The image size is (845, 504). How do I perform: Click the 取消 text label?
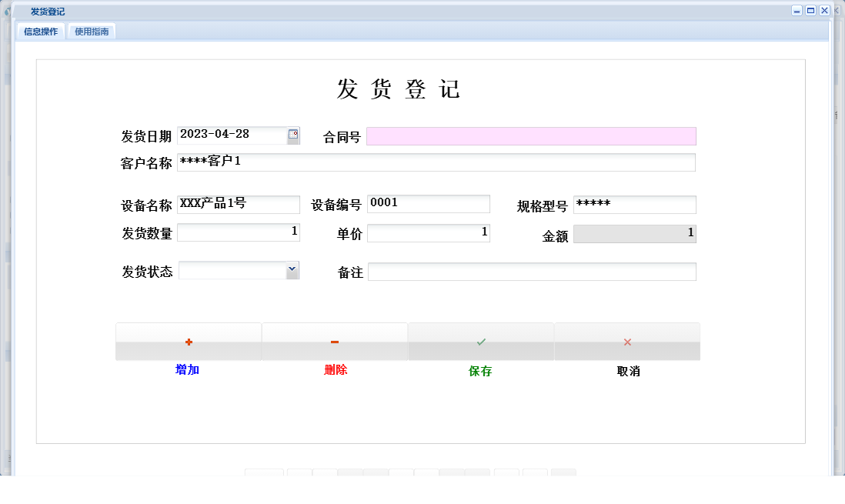[627, 370]
